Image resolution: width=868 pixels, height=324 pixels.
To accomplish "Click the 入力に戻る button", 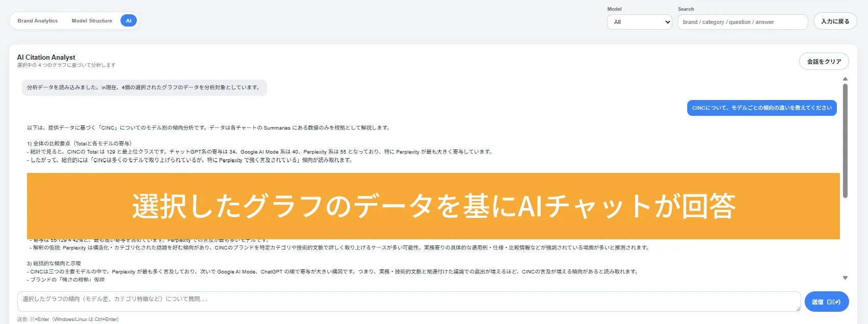I will (x=835, y=21).
